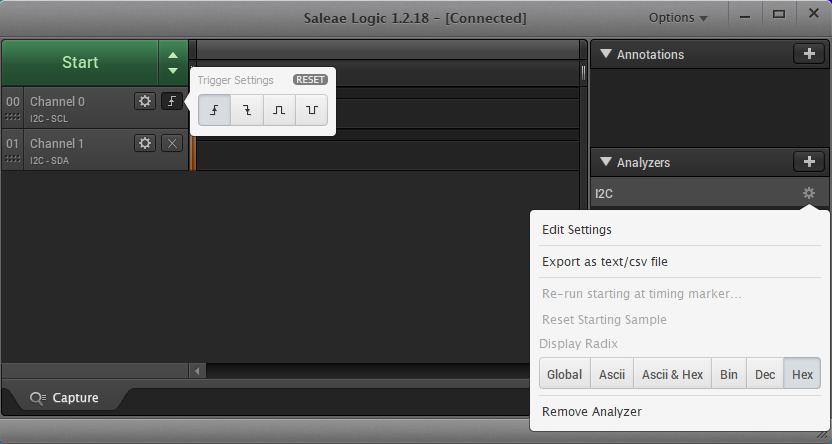Click Re-run starting at timing marker
832x444 pixels.
pyautogui.click(x=642, y=293)
